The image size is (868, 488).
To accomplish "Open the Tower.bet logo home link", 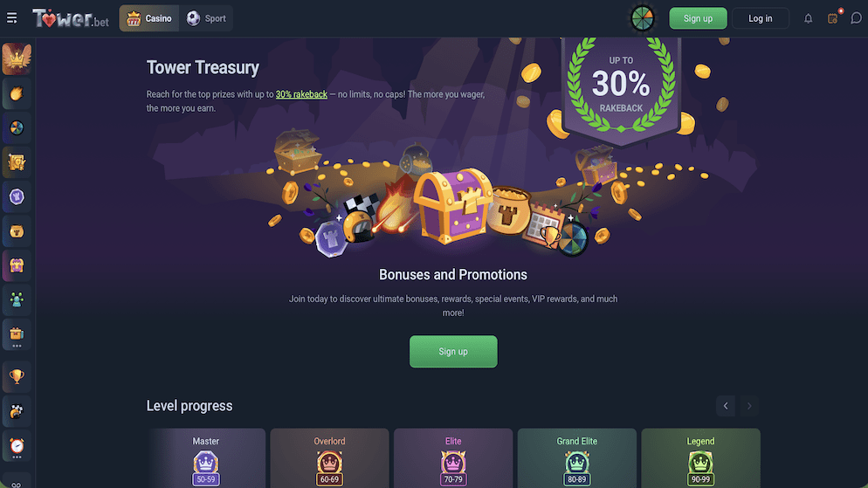I will pyautogui.click(x=71, y=18).
